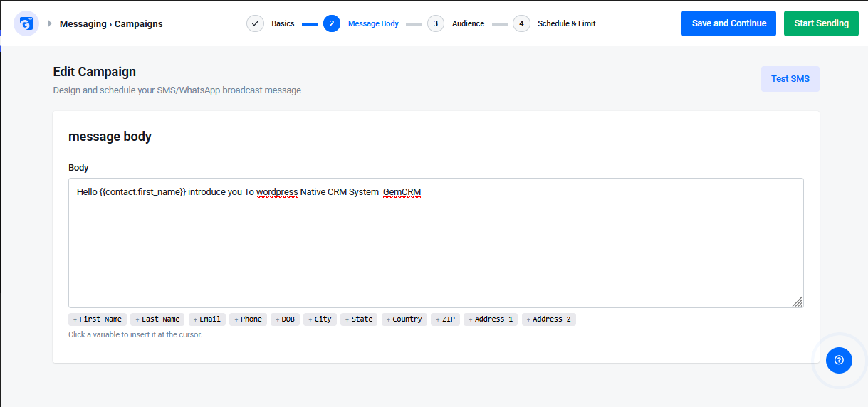Click step number 2 circle

(332, 23)
